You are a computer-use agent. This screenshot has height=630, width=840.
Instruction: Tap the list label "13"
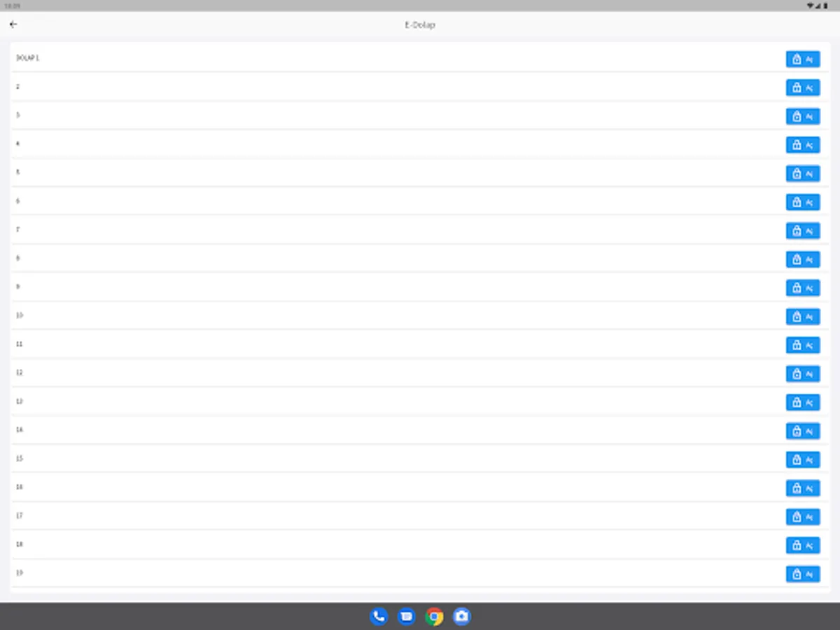tap(20, 401)
